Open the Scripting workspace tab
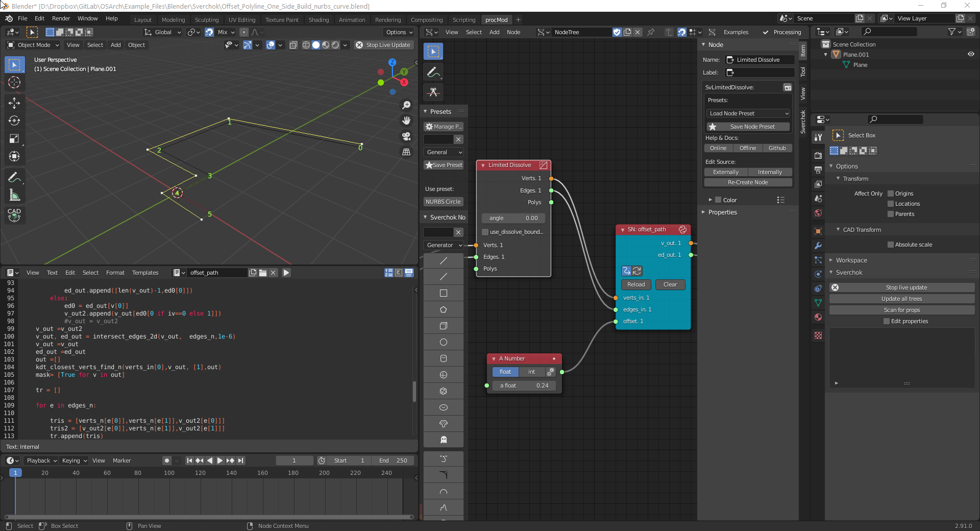The height and width of the screenshot is (531, 980). point(463,19)
